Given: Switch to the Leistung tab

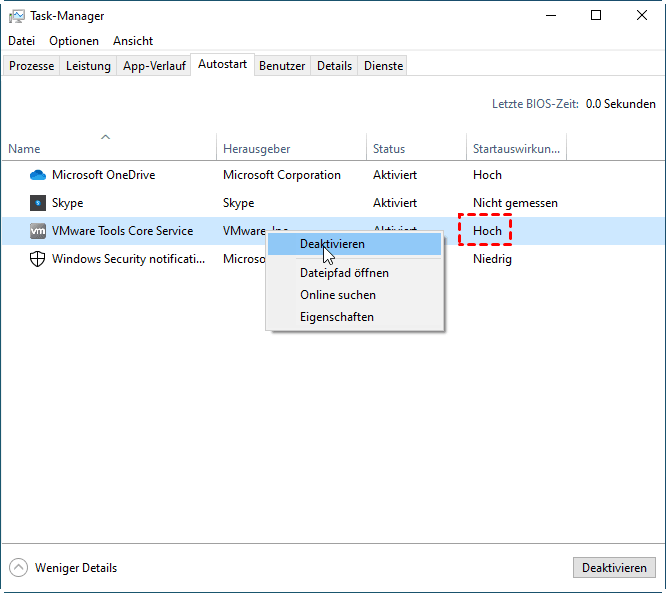Looking at the screenshot, I should coord(88,66).
